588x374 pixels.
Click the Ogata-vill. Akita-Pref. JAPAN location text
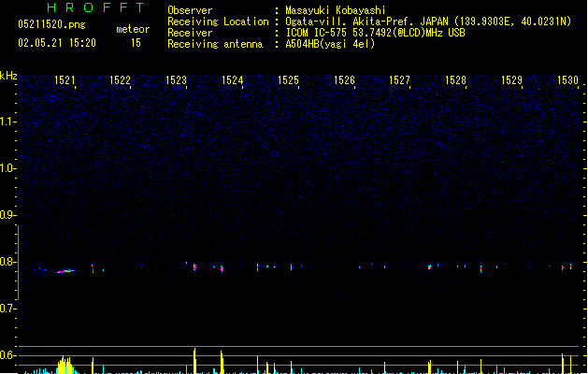point(428,22)
